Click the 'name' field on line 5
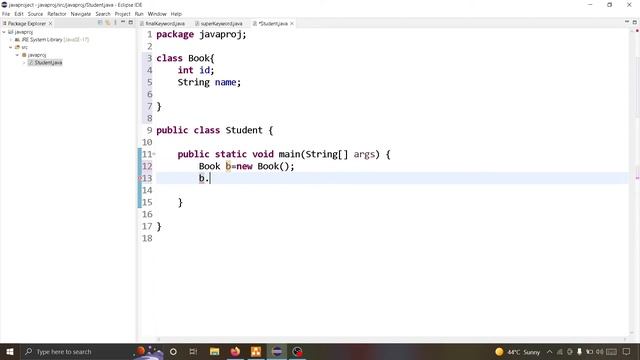This screenshot has width=640, height=360. 225,82
